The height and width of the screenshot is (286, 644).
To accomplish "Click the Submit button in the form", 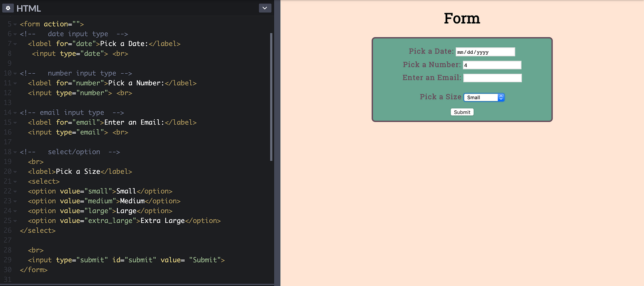I will pos(462,112).
